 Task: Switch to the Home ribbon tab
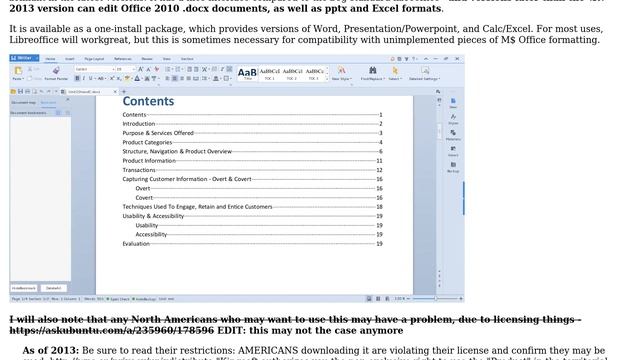point(50,59)
